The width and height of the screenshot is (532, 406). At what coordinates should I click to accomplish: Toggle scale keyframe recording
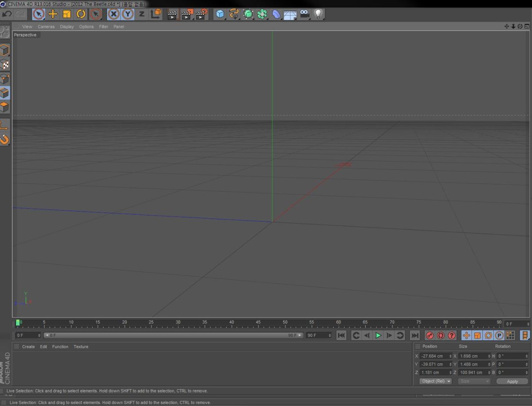(x=477, y=336)
